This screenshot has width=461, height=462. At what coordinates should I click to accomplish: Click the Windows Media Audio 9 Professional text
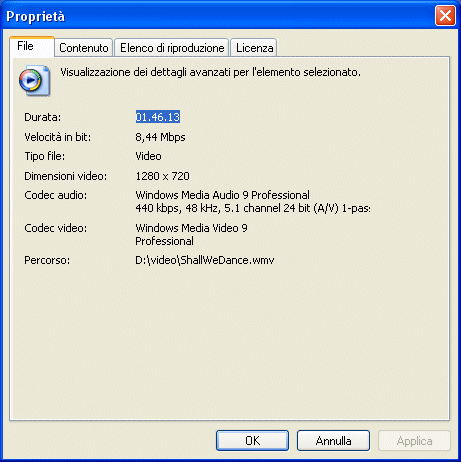coord(222,195)
